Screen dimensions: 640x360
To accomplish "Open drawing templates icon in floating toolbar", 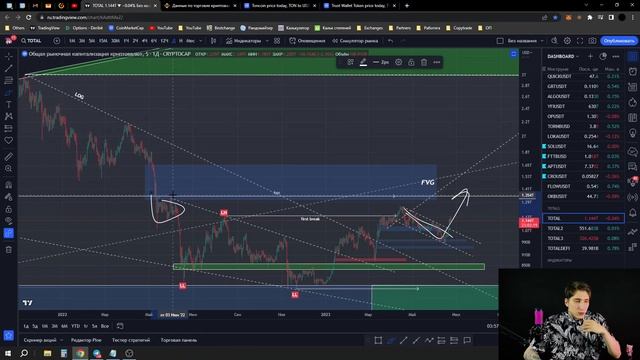I will (350, 62).
